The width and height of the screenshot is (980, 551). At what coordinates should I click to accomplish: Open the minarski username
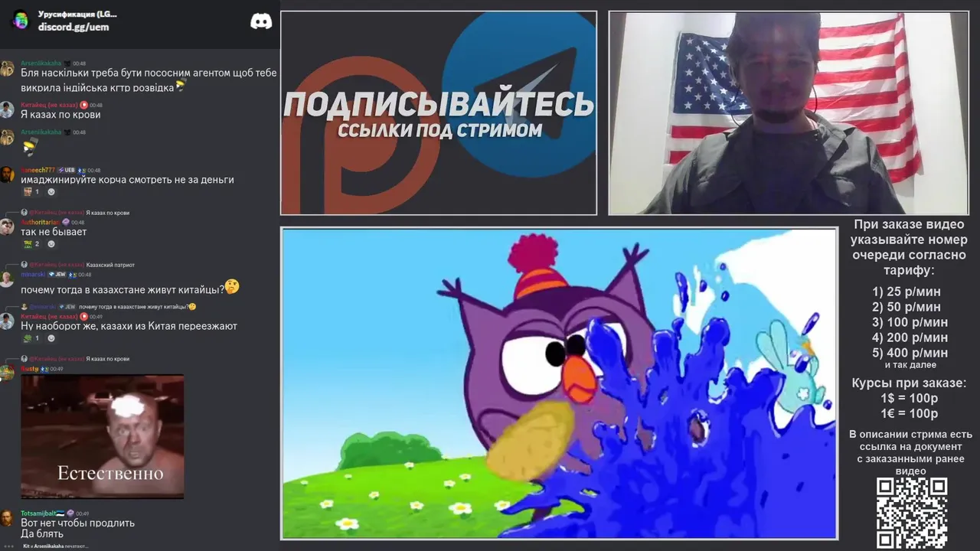click(x=33, y=274)
